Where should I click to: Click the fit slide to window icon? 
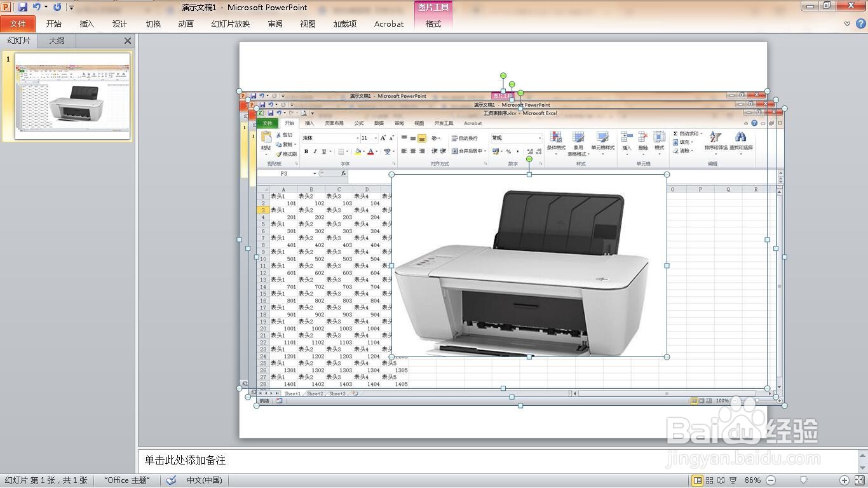860,480
